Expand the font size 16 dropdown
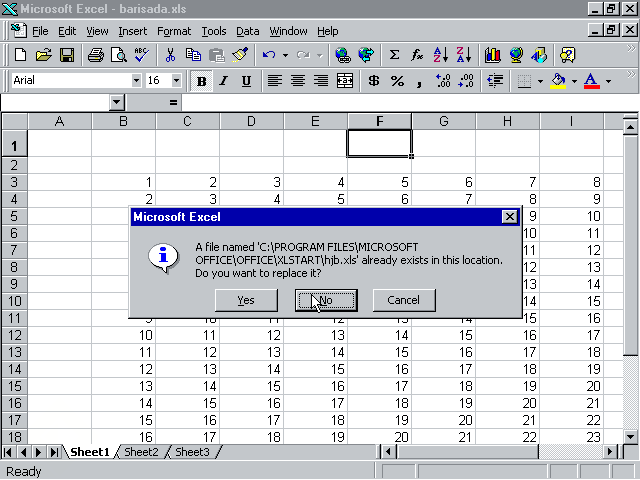Screen dimensions: 640x480 pyautogui.click(x=176, y=80)
